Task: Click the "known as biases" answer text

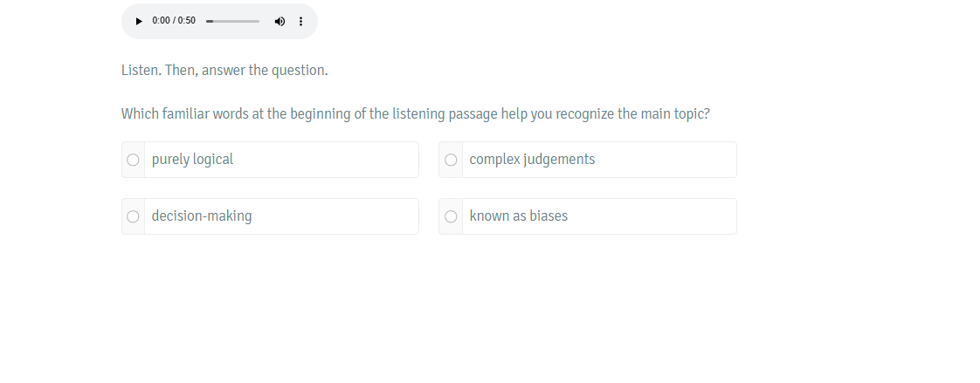Action: coord(519,216)
